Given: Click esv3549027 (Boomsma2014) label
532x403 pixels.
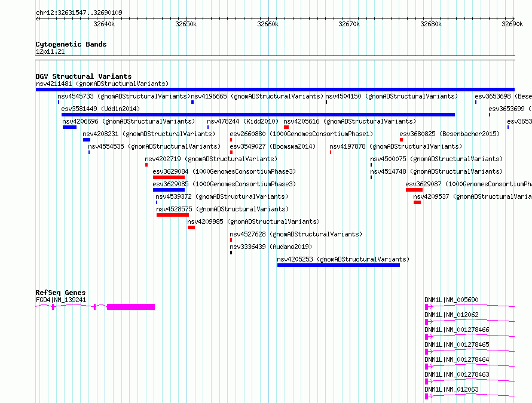Looking at the screenshot, I should coord(273,146).
